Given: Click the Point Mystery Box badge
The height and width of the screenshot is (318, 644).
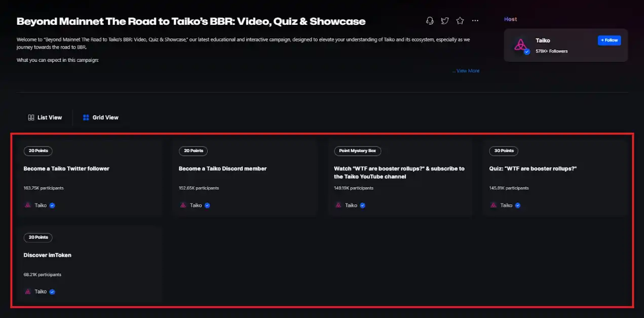Looking at the screenshot, I should (357, 151).
